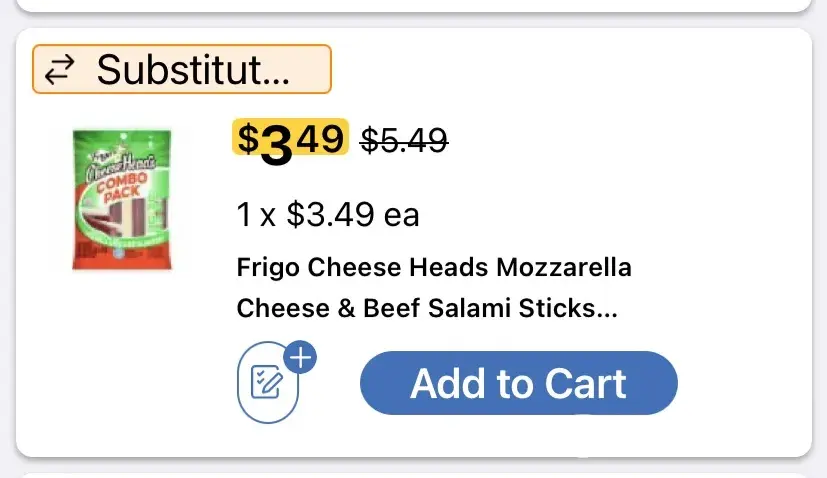Click the swap arrows substitution icon
Image resolution: width=827 pixels, height=478 pixels.
point(62,69)
